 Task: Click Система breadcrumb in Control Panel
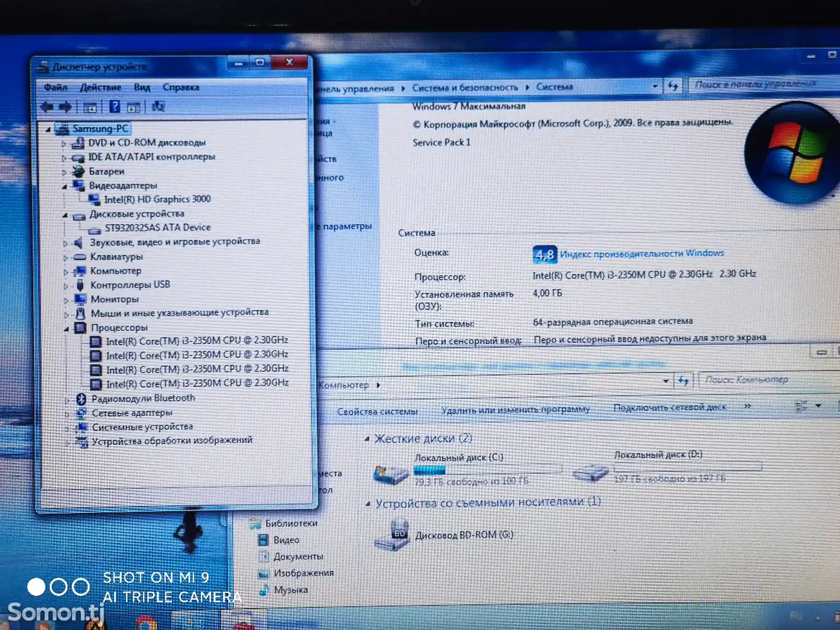point(554,87)
